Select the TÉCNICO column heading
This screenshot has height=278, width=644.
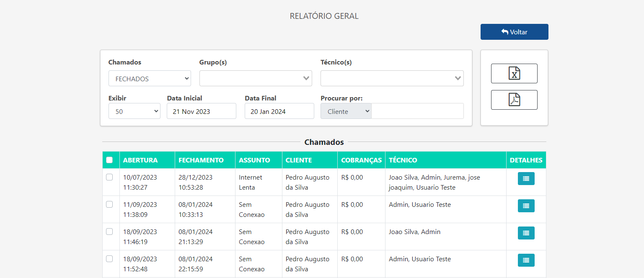coord(401,160)
